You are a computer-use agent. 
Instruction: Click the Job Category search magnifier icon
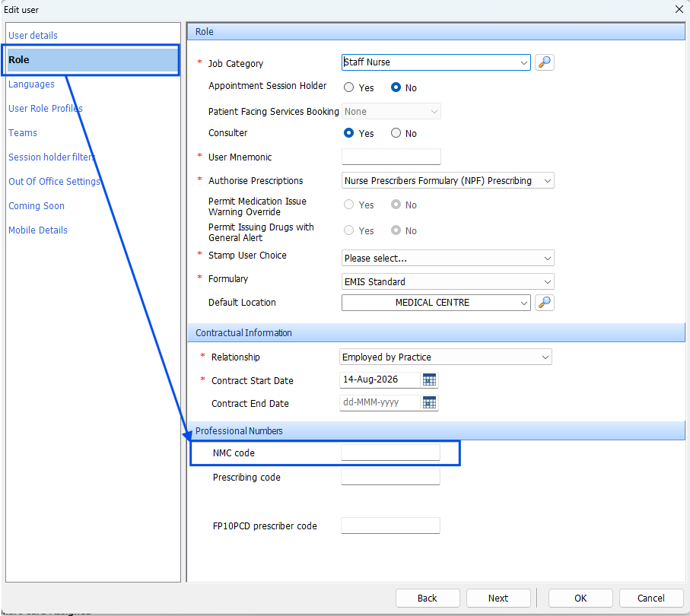(545, 62)
